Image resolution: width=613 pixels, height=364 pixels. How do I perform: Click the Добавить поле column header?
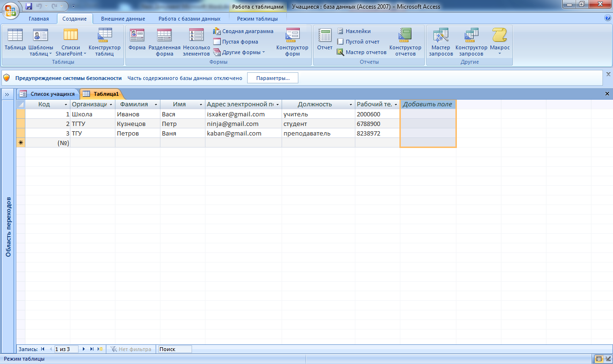tap(428, 104)
